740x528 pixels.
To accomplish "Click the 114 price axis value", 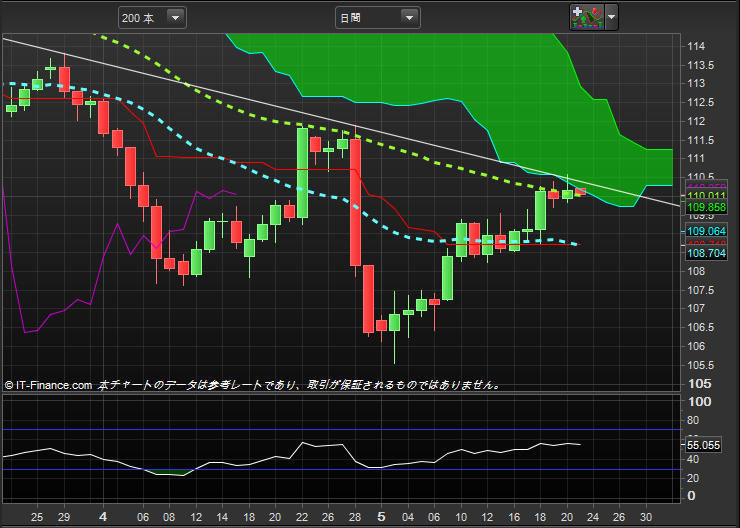I will (x=696, y=46).
